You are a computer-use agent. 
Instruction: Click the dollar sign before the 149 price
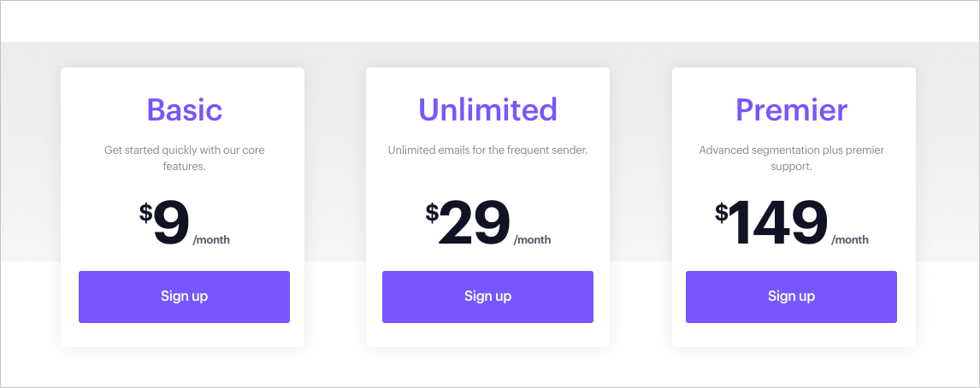722,213
